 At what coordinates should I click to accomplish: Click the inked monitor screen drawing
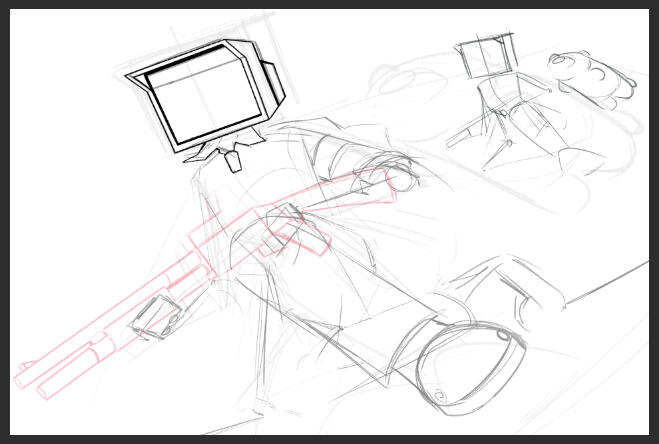click(206, 95)
